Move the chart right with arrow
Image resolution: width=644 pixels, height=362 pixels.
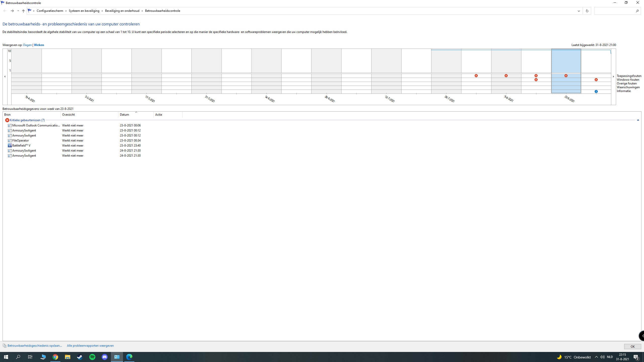pyautogui.click(x=614, y=76)
